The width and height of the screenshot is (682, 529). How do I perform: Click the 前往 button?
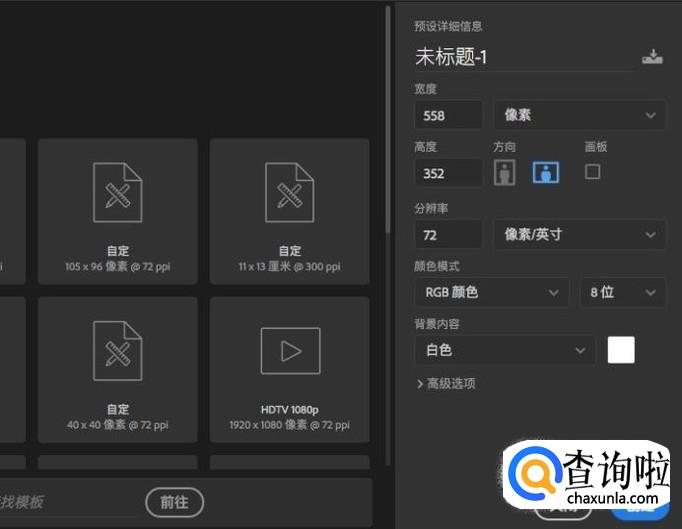tap(174, 502)
